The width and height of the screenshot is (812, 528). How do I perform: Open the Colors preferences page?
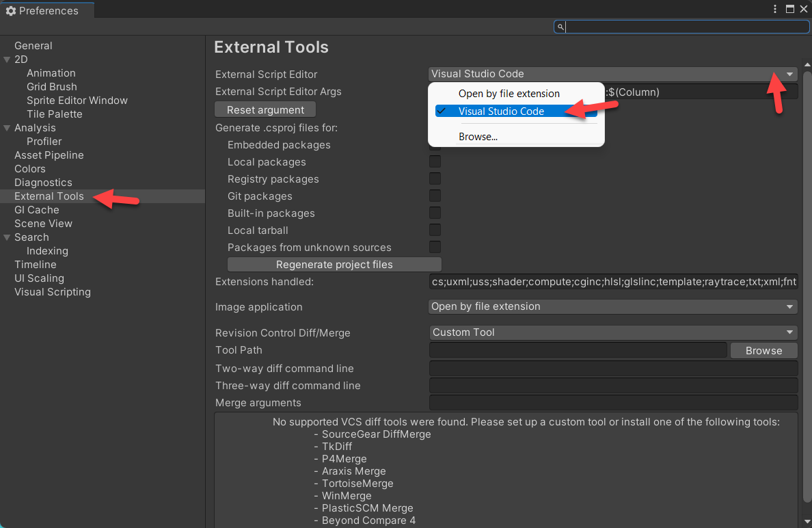pos(30,169)
